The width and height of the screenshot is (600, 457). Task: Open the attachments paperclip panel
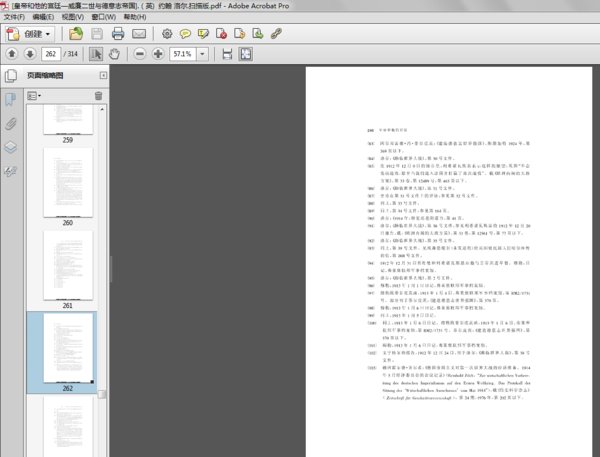pyautogui.click(x=11, y=124)
